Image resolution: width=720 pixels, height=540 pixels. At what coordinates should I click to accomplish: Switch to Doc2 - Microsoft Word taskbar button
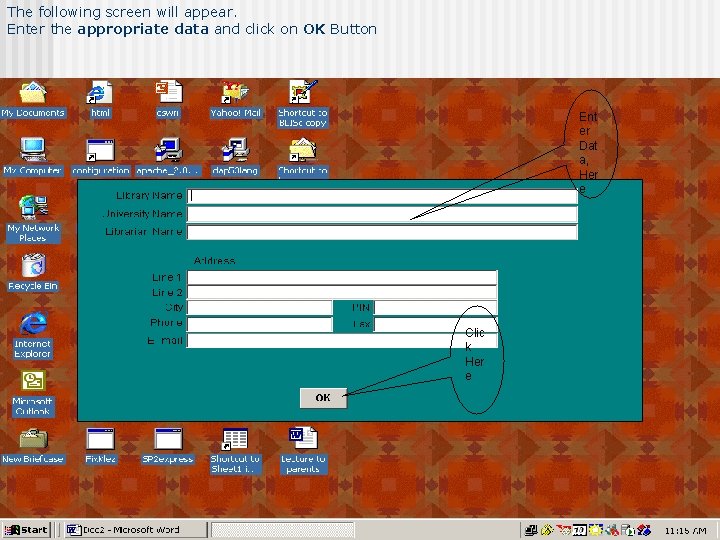135,530
